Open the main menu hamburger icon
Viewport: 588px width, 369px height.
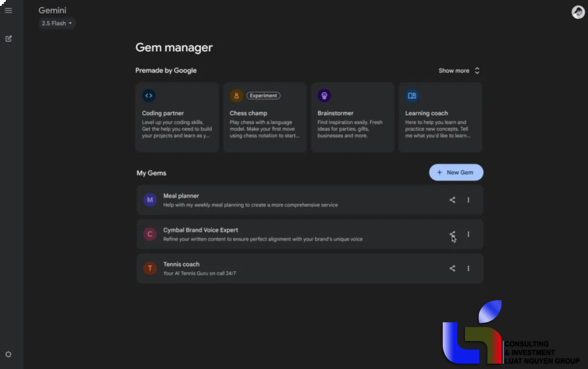(8, 10)
